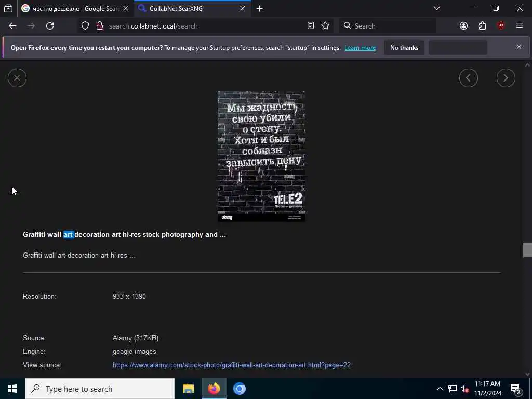532x399 pixels.
Task: Show hidden system tray icons
Action: (x=440, y=389)
